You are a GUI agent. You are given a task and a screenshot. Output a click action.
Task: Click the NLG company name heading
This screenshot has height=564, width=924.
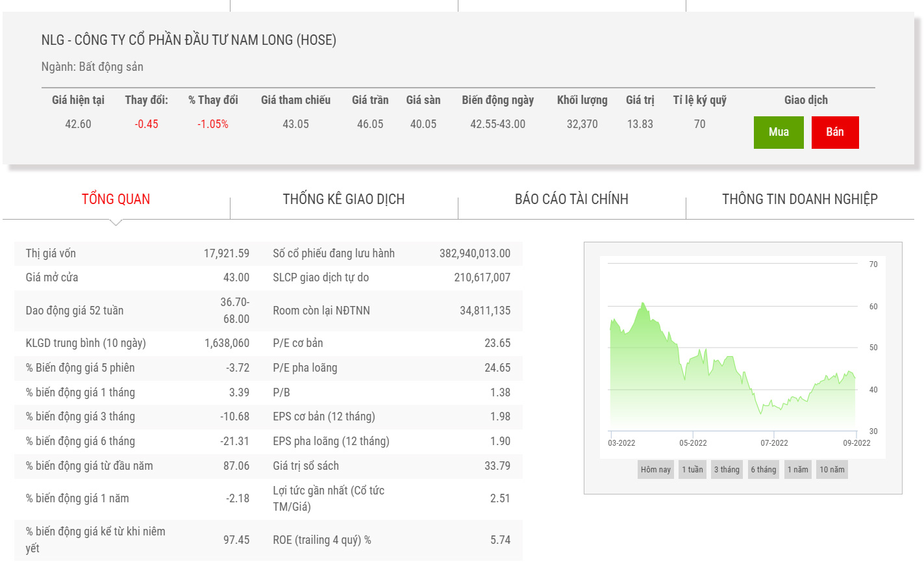(x=189, y=40)
